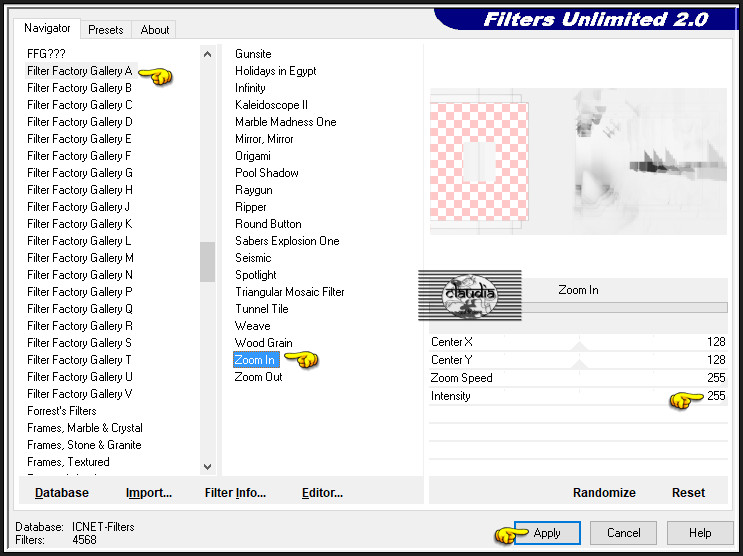Choose the Sabers Explosion One filter
The image size is (743, 556).
(x=287, y=241)
